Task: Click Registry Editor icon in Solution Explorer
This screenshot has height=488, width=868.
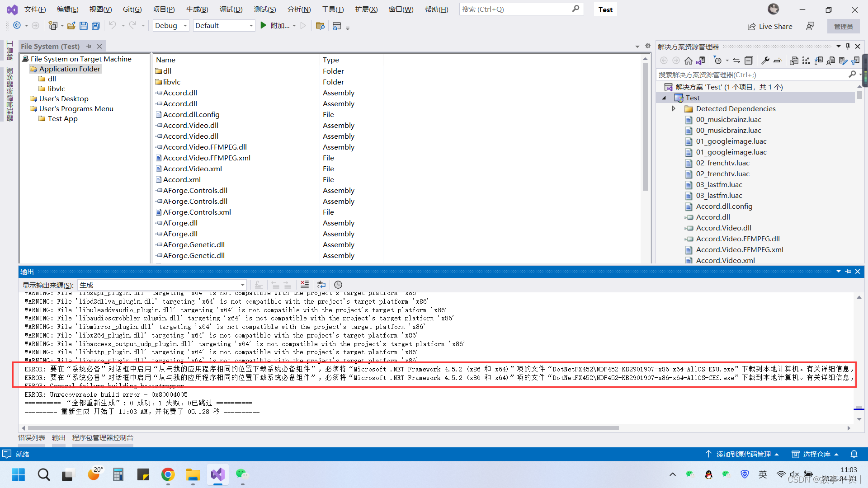Action: [806, 61]
